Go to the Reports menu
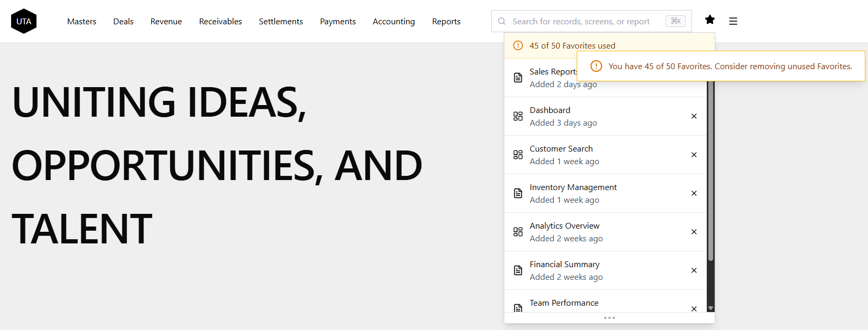 (x=446, y=22)
